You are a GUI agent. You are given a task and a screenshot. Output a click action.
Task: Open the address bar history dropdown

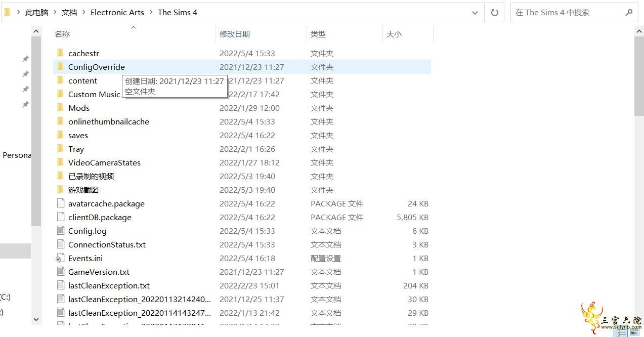pos(475,13)
